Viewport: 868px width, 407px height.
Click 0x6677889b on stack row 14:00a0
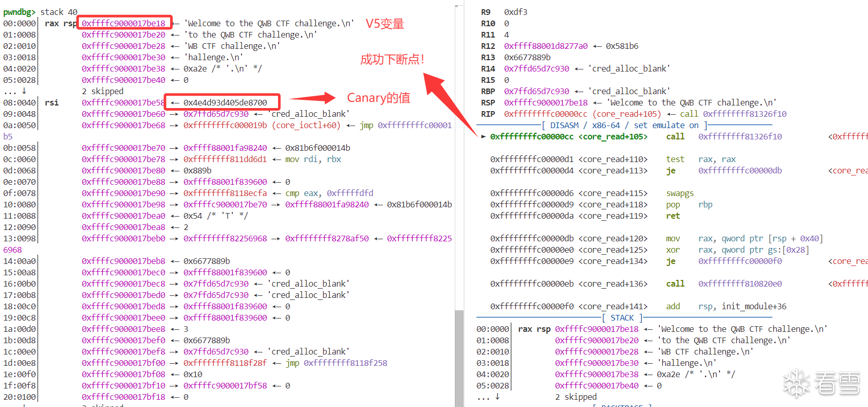tap(207, 261)
